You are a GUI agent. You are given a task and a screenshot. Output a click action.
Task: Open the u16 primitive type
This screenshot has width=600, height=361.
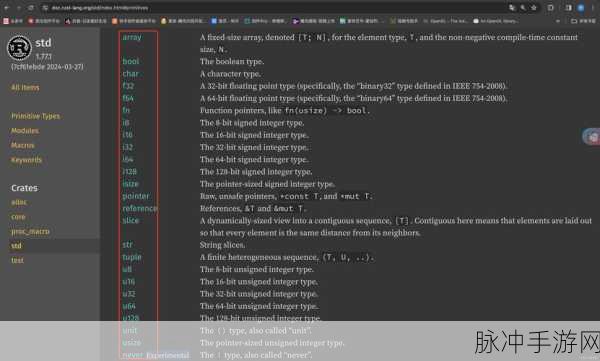(x=129, y=281)
